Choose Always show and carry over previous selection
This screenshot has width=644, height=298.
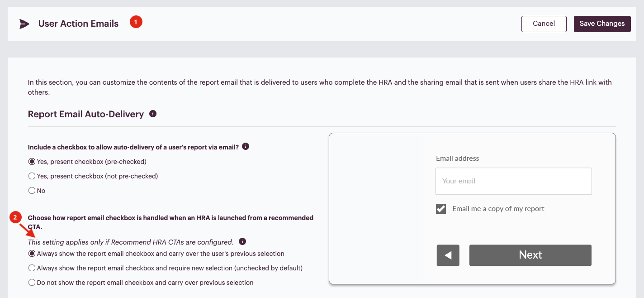(32, 254)
